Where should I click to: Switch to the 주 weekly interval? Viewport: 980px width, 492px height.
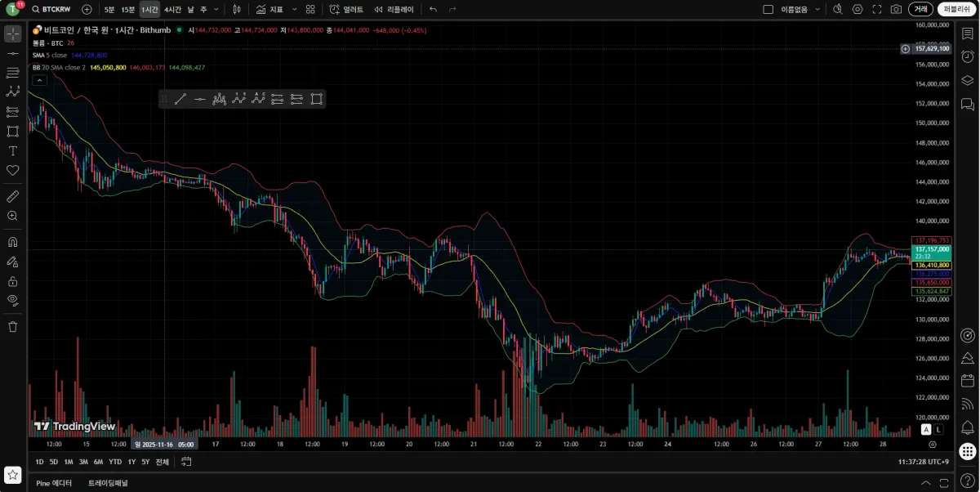(203, 9)
